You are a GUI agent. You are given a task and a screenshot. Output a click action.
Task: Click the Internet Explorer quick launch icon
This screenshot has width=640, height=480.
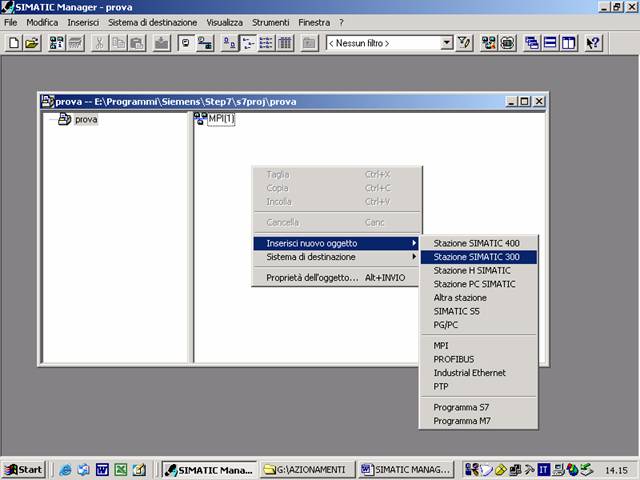coord(66,469)
